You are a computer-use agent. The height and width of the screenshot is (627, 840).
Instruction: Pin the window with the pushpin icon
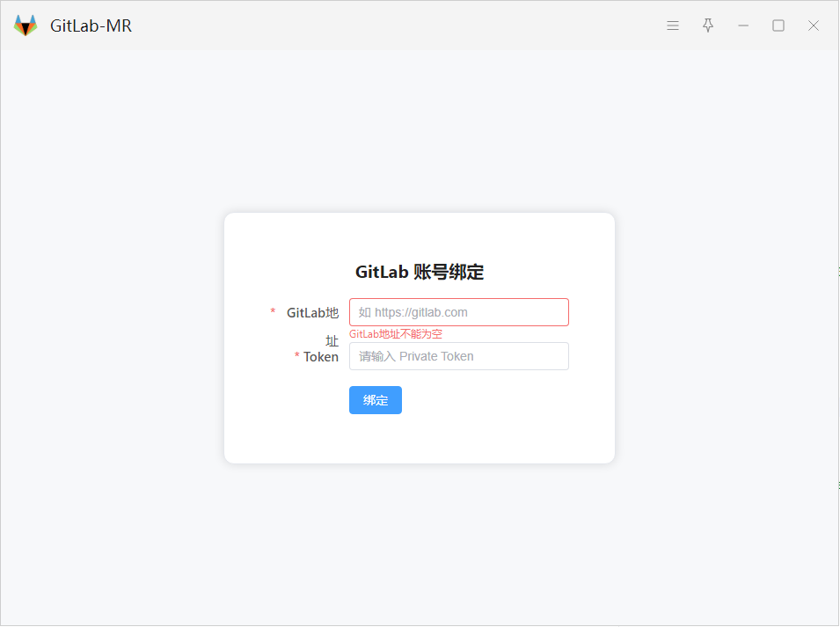(x=708, y=26)
